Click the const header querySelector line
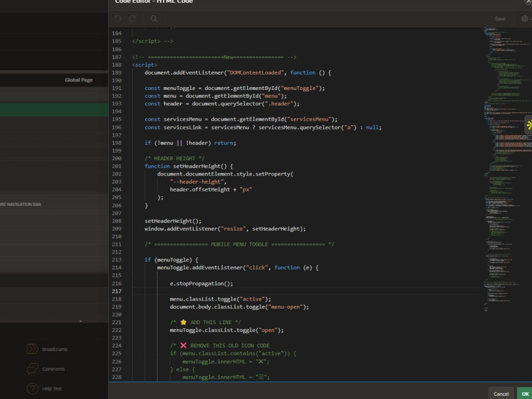 [222, 104]
